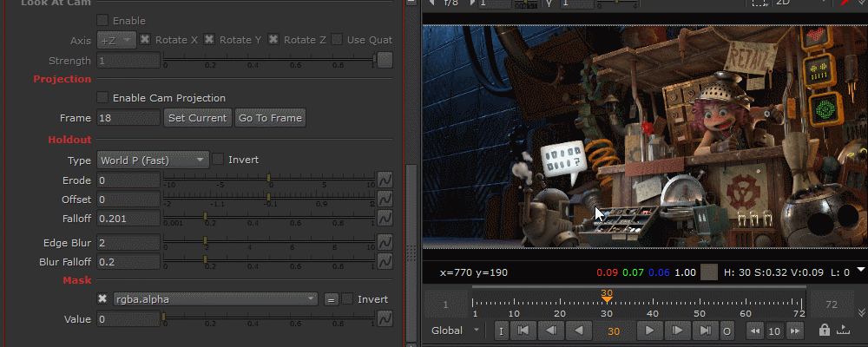Click the viewer image of the robot stall
This screenshot has width=868, height=347.
(x=645, y=136)
